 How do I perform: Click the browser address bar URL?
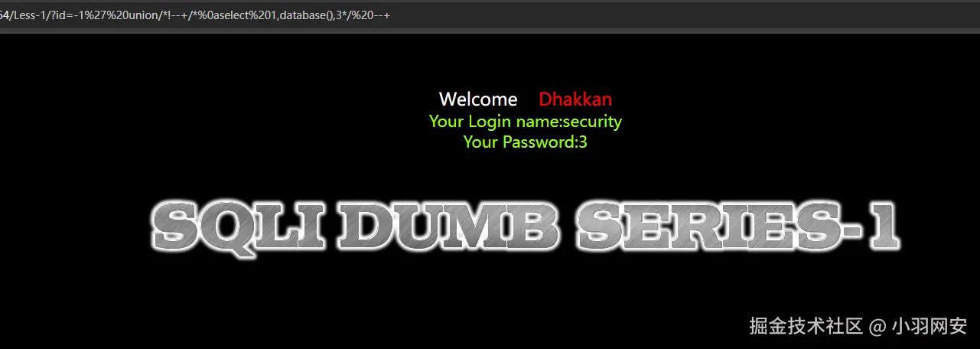(x=195, y=15)
